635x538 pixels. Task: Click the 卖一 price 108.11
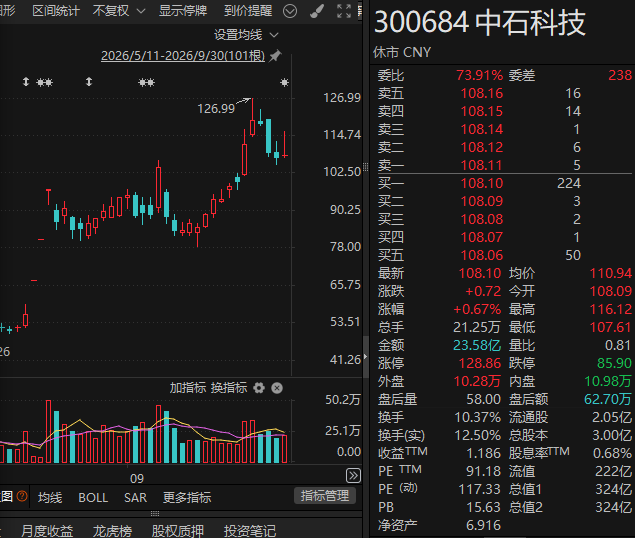pyautogui.click(x=482, y=165)
